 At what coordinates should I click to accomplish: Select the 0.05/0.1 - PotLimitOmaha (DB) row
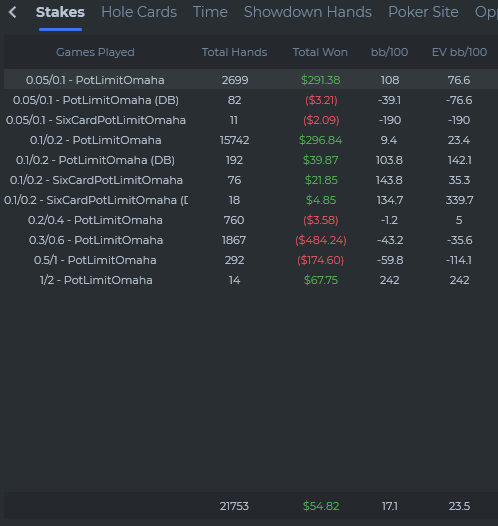(251, 100)
